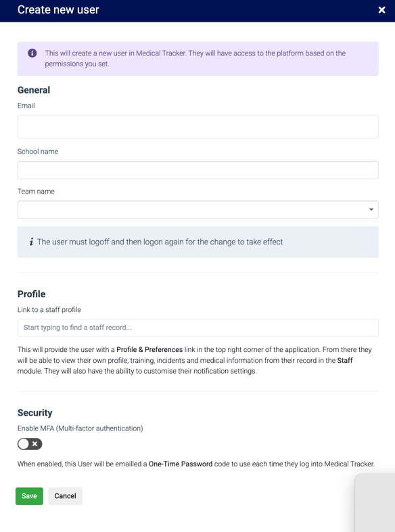Click the Security section heading
The image size is (395, 532).
[35, 413]
